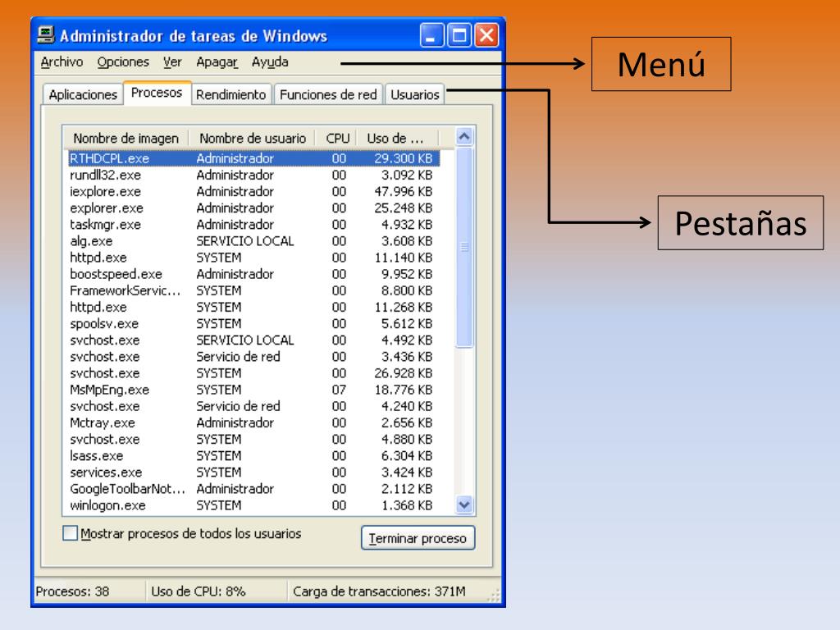Click the process list scrollbar thumb
This screenshot has height=630, width=840.
pos(464,247)
